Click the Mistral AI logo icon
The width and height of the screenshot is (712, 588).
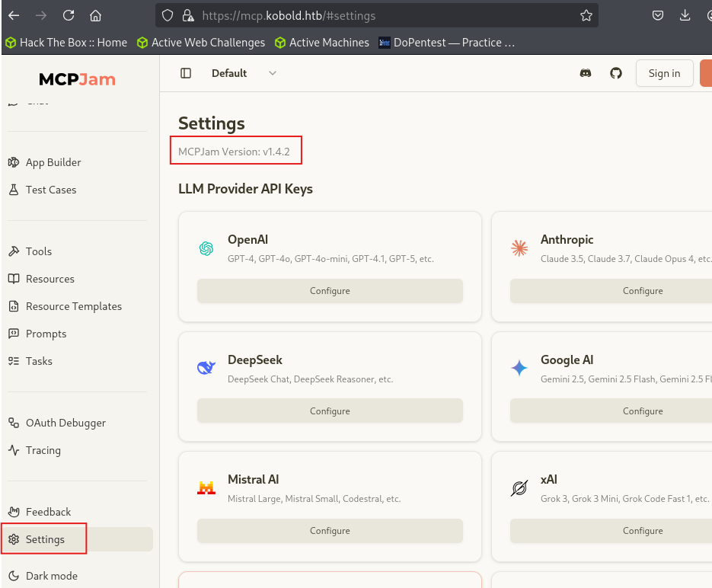[x=206, y=487]
